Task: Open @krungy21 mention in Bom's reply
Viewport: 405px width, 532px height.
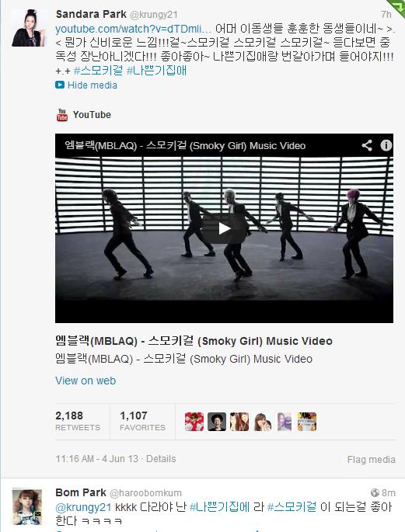Action: point(83,507)
